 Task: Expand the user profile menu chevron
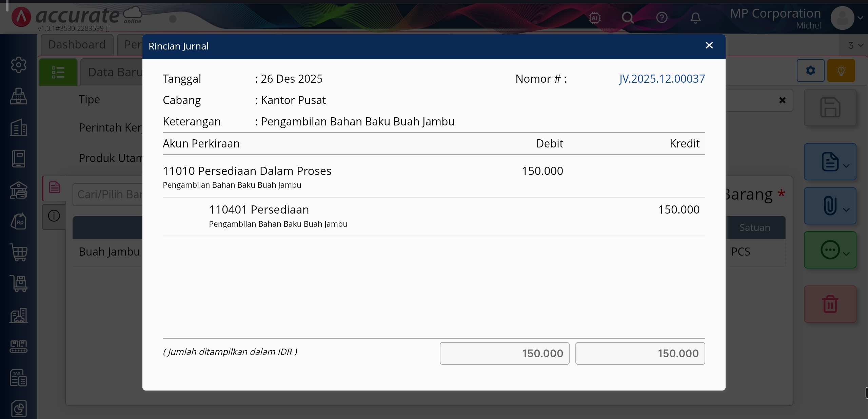(860, 18)
